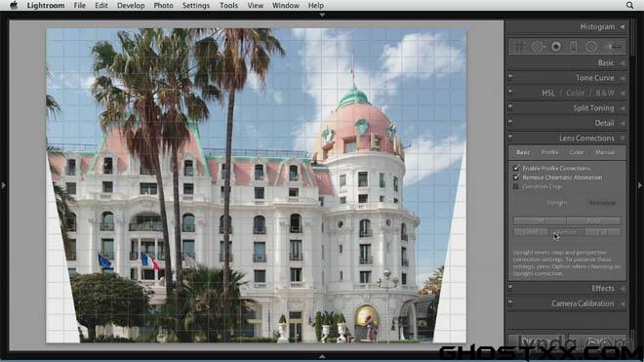Viewport: 644px width, 362px height.
Task: Select the B&W mode in HSL header
Action: 605,93
